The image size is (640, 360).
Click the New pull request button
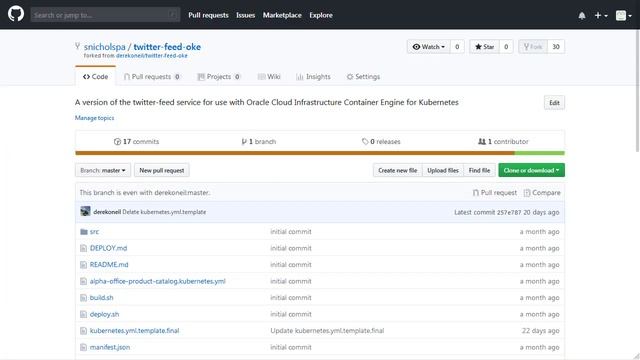[x=162, y=170]
